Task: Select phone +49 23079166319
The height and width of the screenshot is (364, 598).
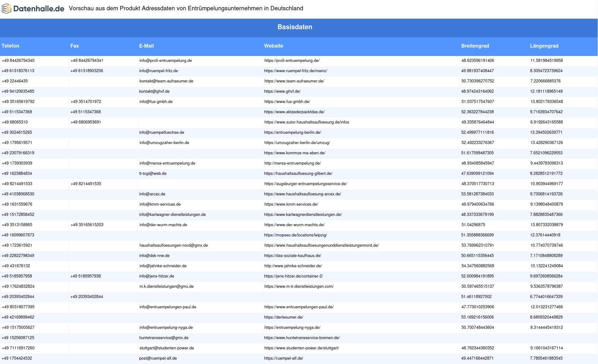Action: pos(18,153)
